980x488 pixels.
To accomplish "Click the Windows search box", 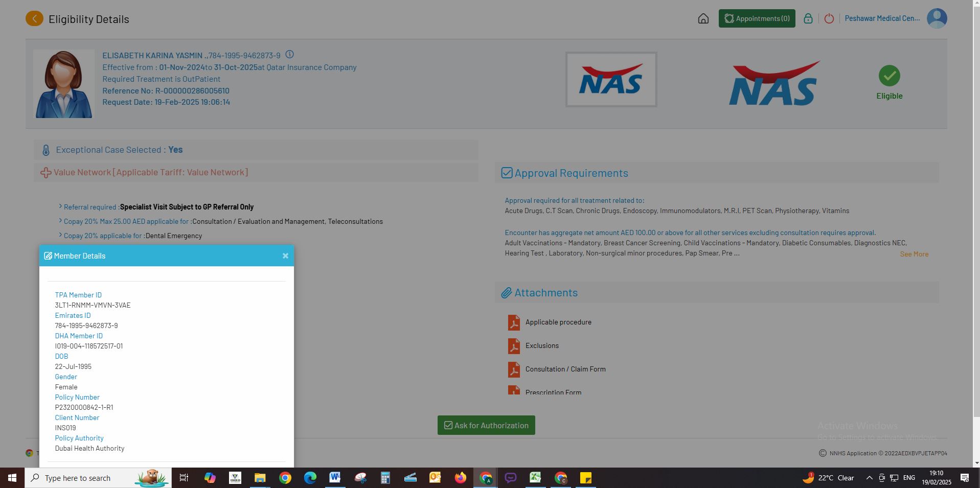I will tap(98, 478).
